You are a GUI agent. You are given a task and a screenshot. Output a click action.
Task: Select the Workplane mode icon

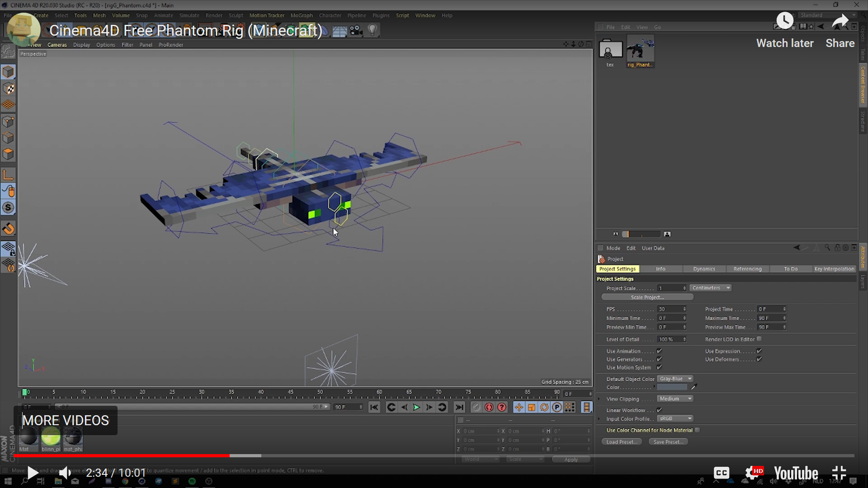click(8, 104)
